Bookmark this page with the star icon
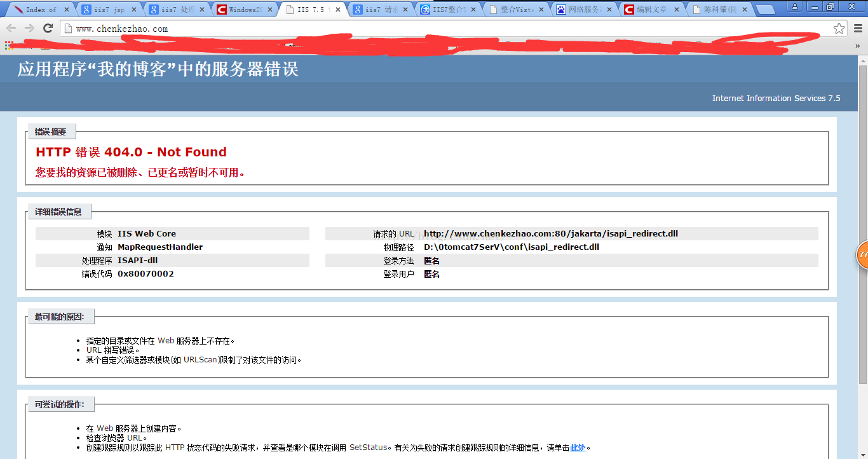This screenshot has height=459, width=868. [x=839, y=28]
